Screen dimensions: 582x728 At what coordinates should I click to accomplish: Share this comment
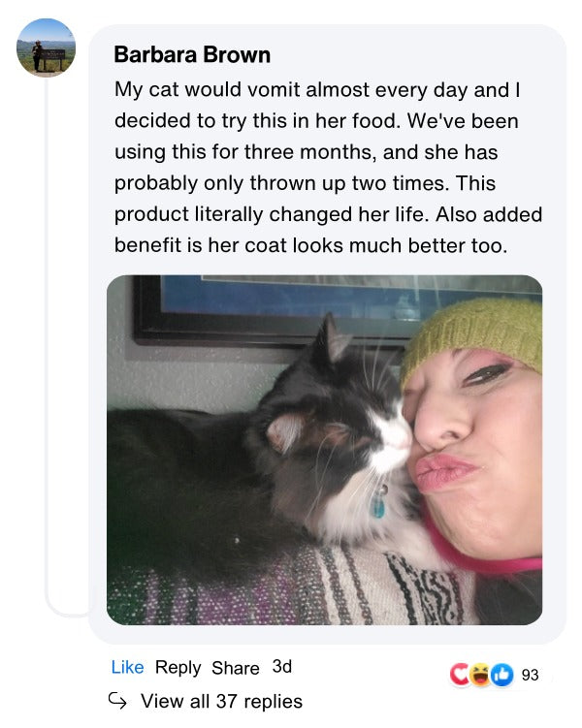click(236, 668)
